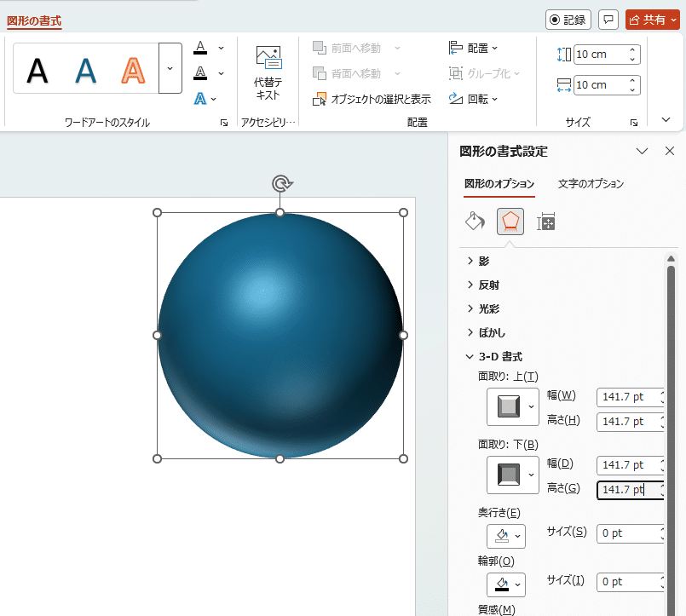This screenshot has width=686, height=616.
Task: Open the top bevel 面取り: 上 preset dropdown
Action: 532,407
